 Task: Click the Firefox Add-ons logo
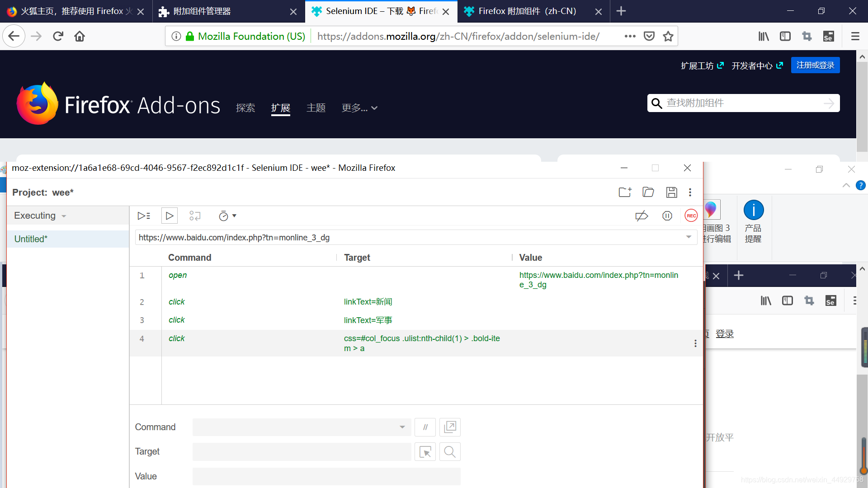tap(118, 103)
